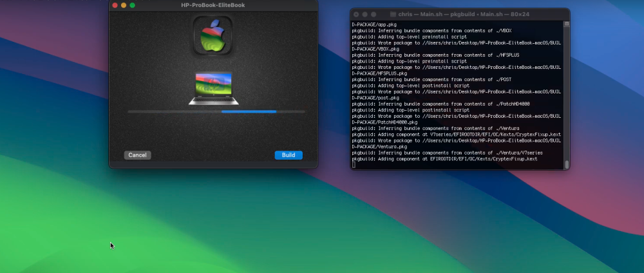Click the terminal cursor prompt at bottom
The image size is (644, 273).
point(354,165)
